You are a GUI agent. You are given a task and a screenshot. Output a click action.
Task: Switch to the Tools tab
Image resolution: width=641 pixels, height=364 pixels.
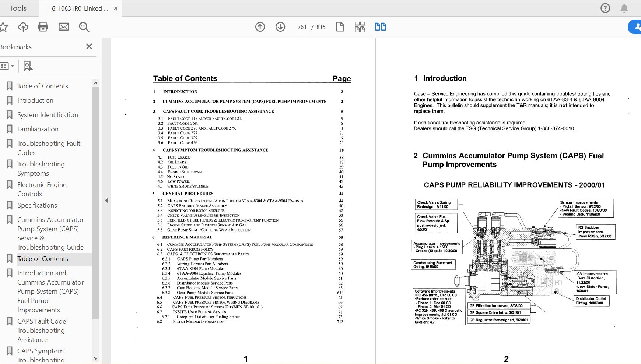[18, 8]
